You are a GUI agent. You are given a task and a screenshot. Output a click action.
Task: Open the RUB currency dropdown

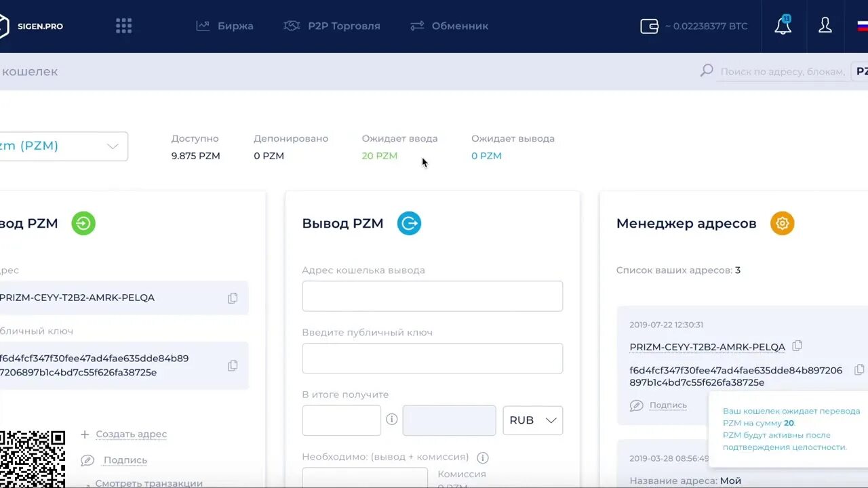pyautogui.click(x=532, y=420)
